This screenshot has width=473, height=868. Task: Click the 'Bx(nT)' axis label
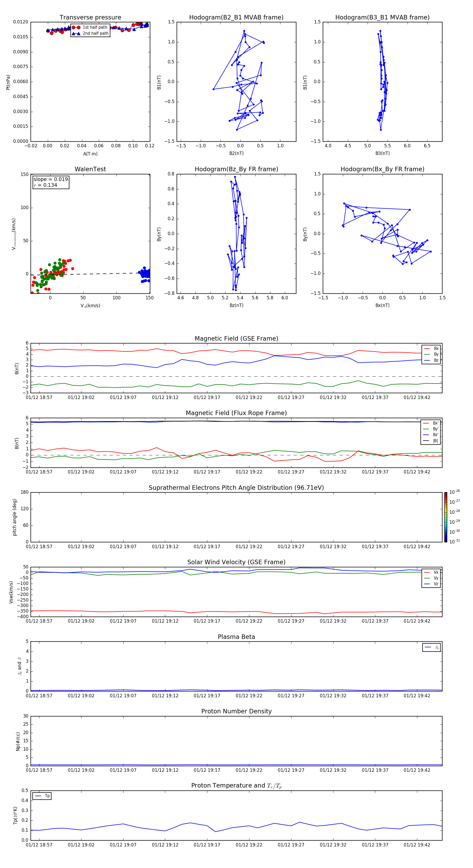(382, 305)
